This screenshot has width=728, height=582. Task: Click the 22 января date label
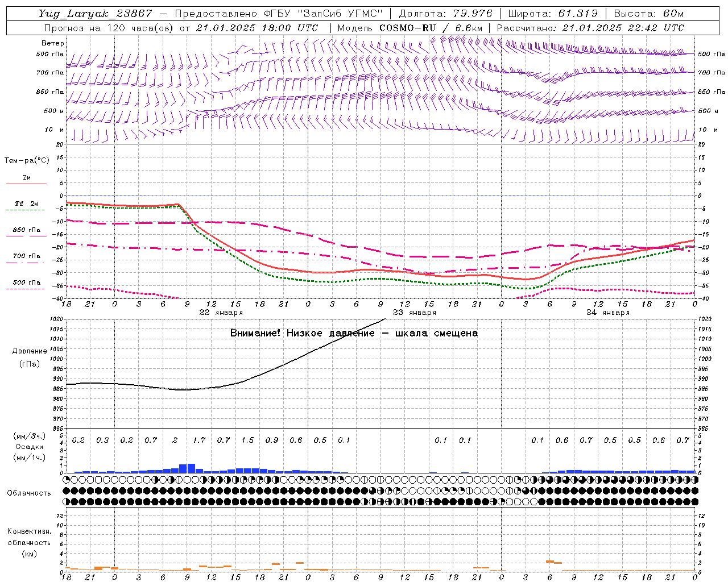[x=221, y=313]
